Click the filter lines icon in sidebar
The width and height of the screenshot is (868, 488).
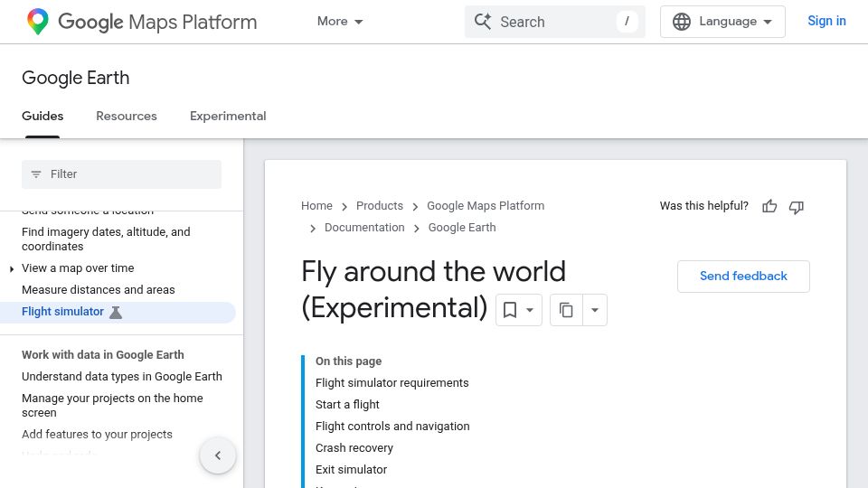36,174
